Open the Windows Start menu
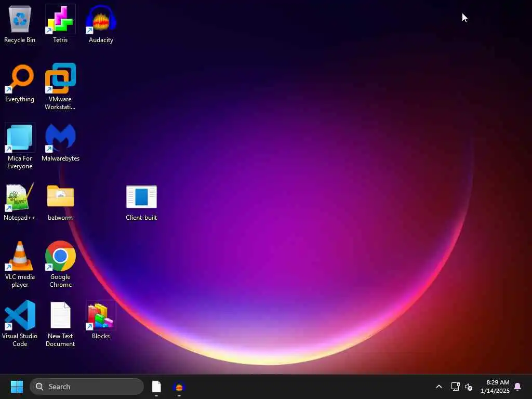Viewport: 532px width, 399px height. pyautogui.click(x=17, y=387)
